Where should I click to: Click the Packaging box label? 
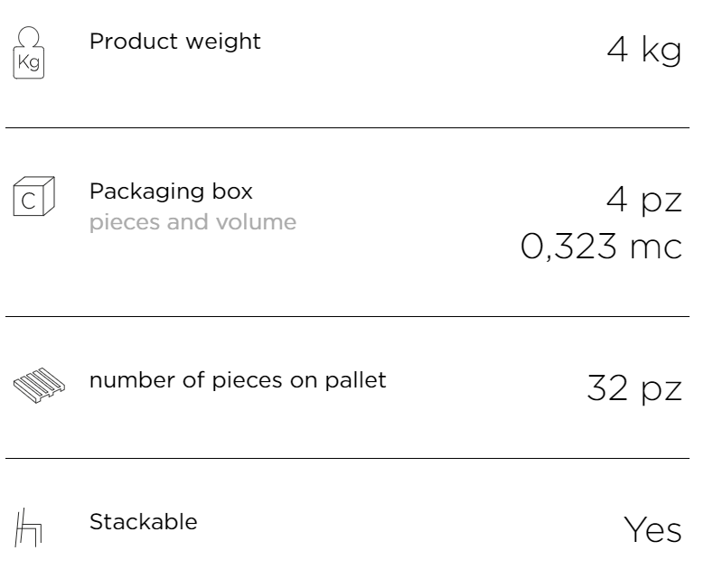click(x=171, y=191)
